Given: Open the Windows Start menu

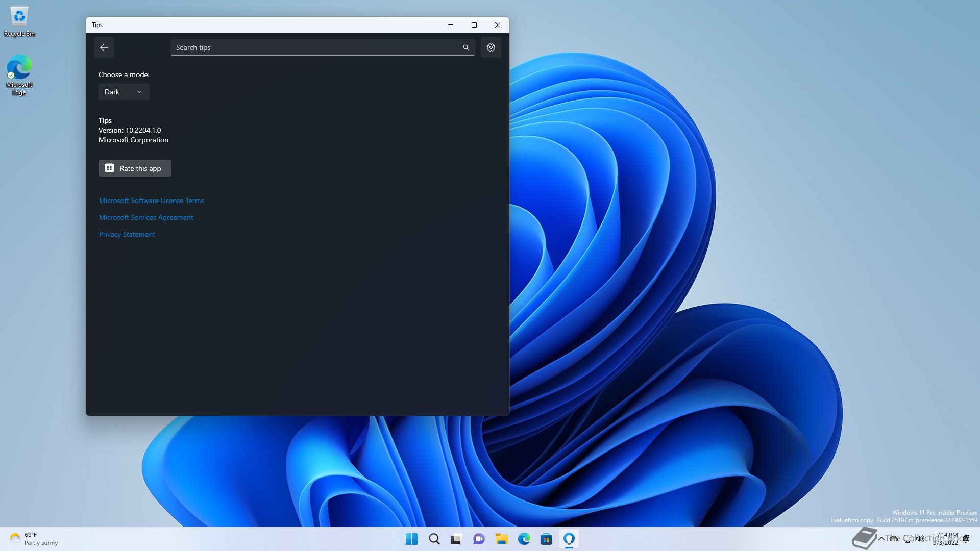Looking at the screenshot, I should pos(411,539).
